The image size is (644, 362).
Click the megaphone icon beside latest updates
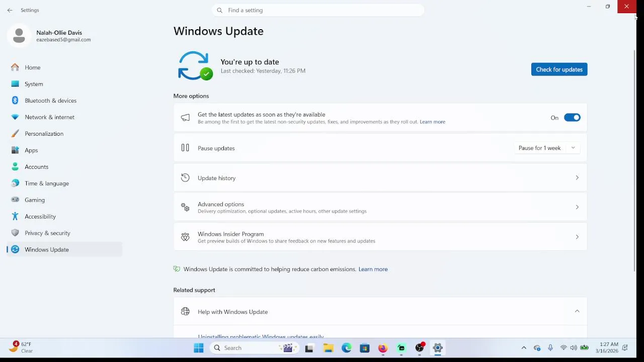185,118
